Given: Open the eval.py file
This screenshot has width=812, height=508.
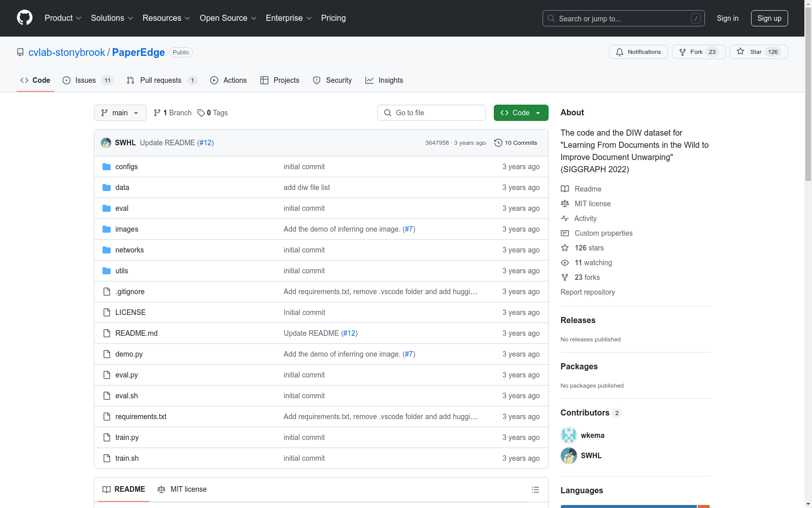Looking at the screenshot, I should 127,375.
